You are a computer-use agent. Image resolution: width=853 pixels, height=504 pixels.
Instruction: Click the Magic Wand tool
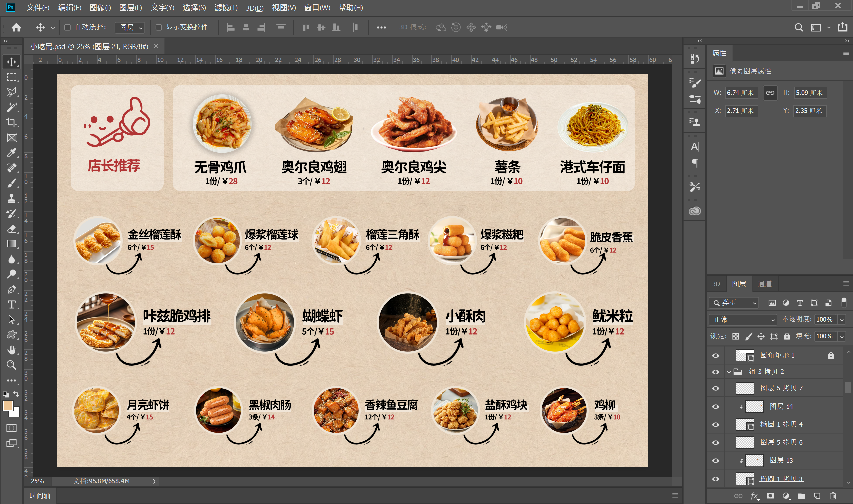pos(12,107)
